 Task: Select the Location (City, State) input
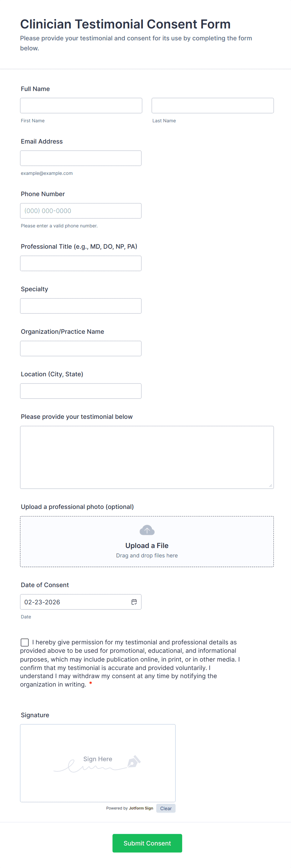click(x=81, y=391)
